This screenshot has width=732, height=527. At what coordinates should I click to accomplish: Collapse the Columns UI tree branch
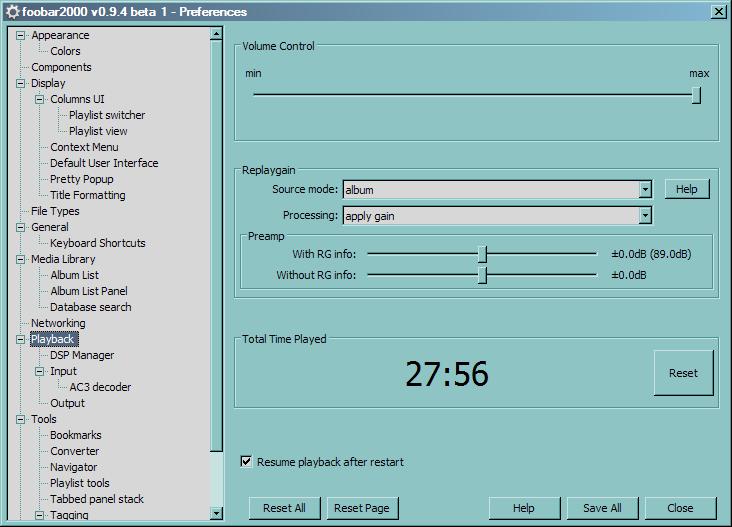coord(40,99)
